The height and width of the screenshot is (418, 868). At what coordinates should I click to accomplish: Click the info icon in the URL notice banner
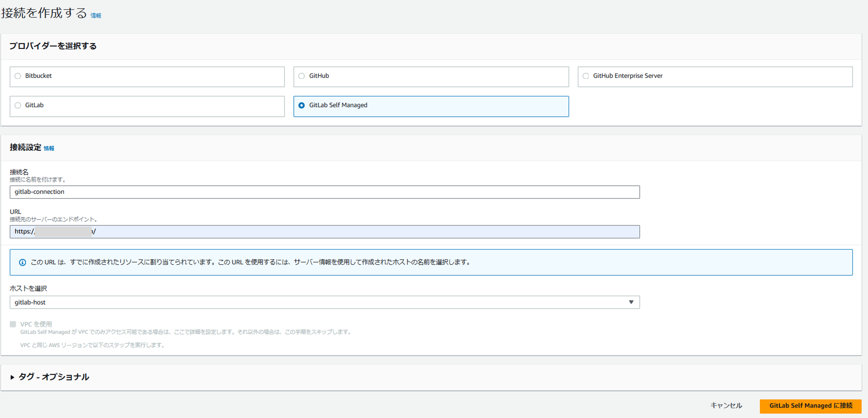(22, 262)
